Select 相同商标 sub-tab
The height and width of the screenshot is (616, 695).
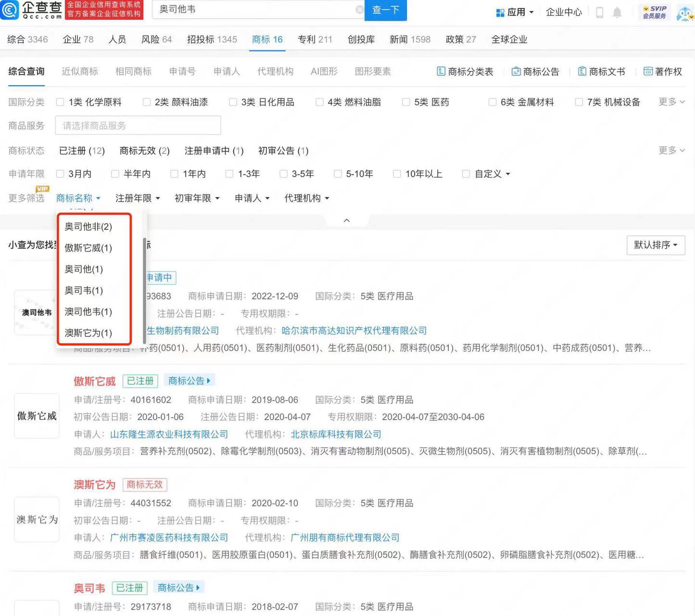(133, 72)
